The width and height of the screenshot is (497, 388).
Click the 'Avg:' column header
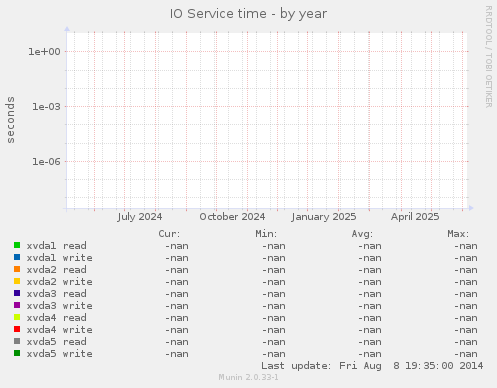[362, 234]
